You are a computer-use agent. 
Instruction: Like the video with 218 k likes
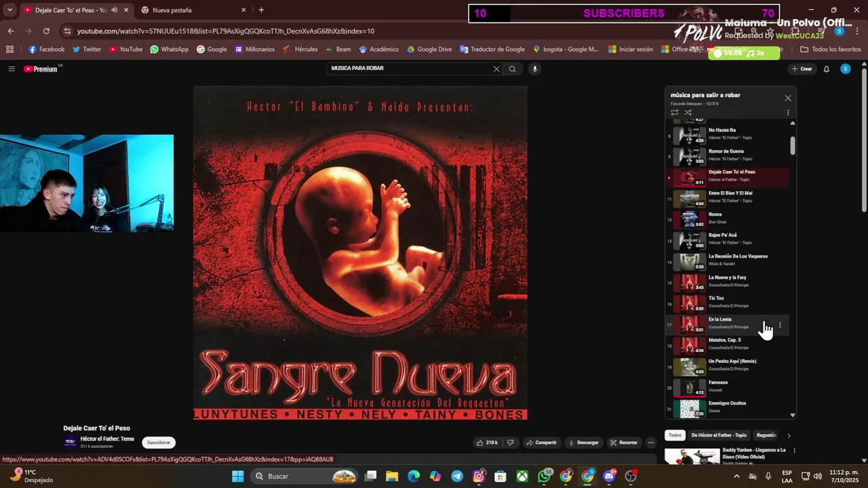coord(487,443)
